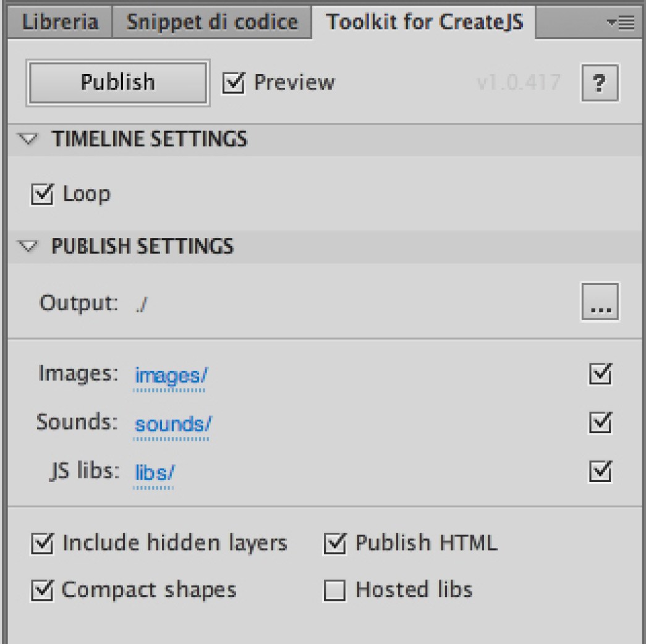Open help with the question mark button
The image size is (646, 644).
point(600,82)
